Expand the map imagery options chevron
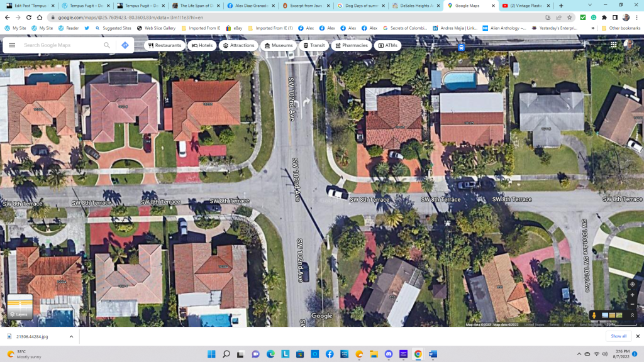 coord(632,315)
